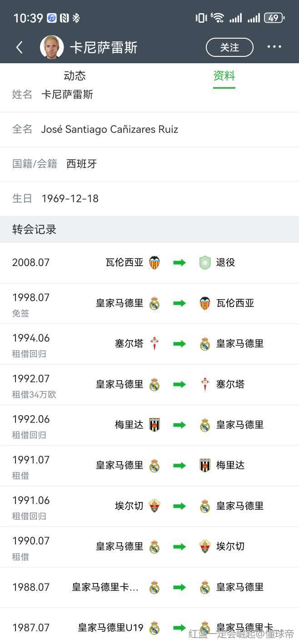Tap the player avatar photo in header
Screen dimensions: 299x644
52,47
